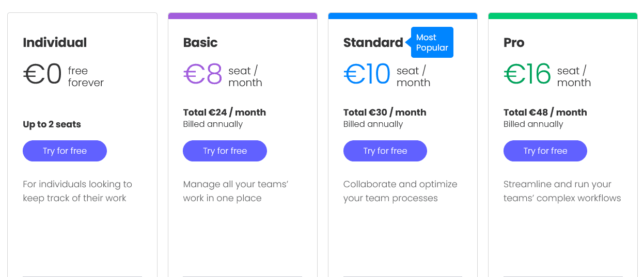Screen dimensions: 644x277
Task: Click the €0 price on the Individual plan
Action: point(42,74)
